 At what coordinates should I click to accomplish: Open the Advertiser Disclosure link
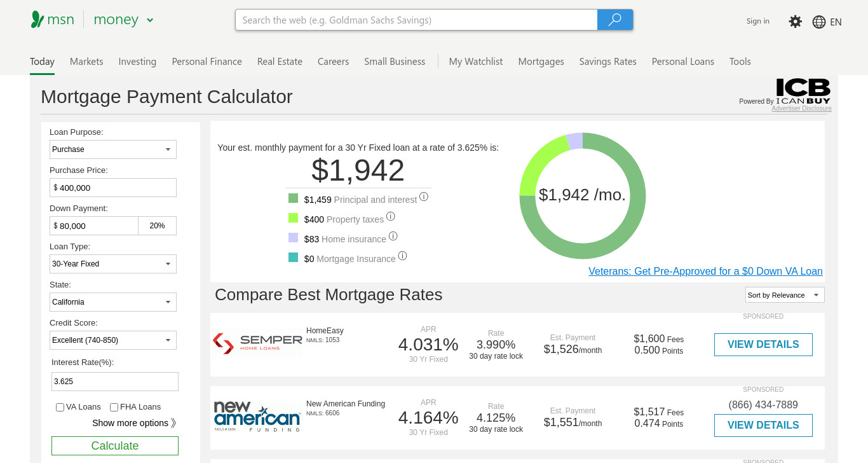pyautogui.click(x=801, y=108)
